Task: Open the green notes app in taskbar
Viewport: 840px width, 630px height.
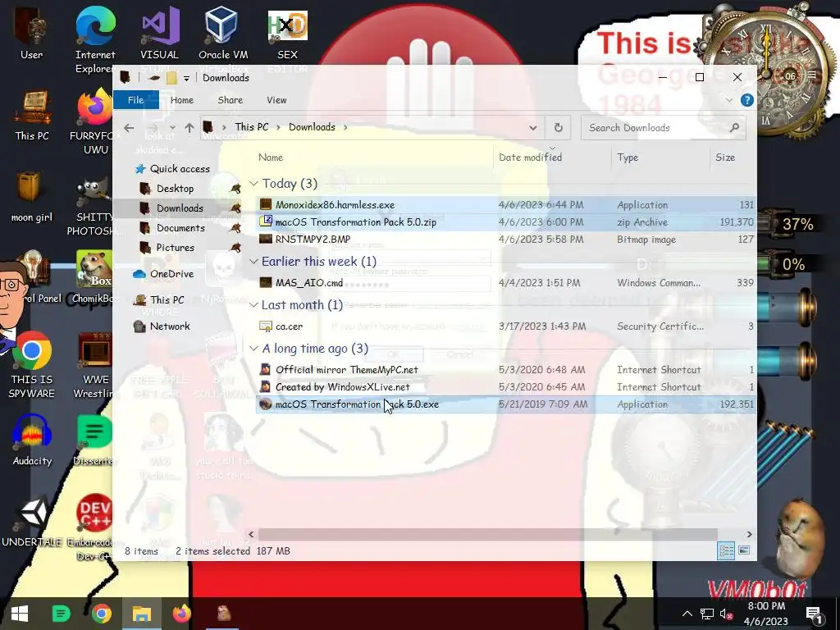Action: 61,614
